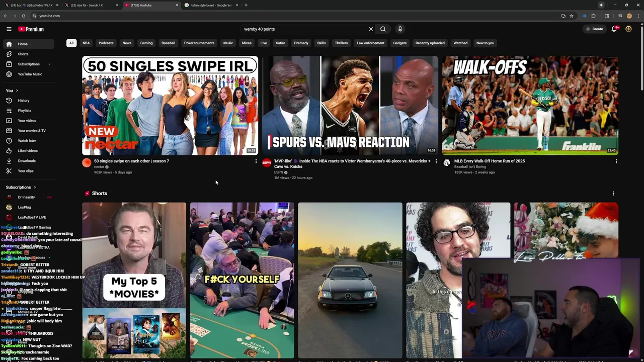This screenshot has height=362, width=644.
Task: Click the YouTube Premium logo
Action: (31, 29)
